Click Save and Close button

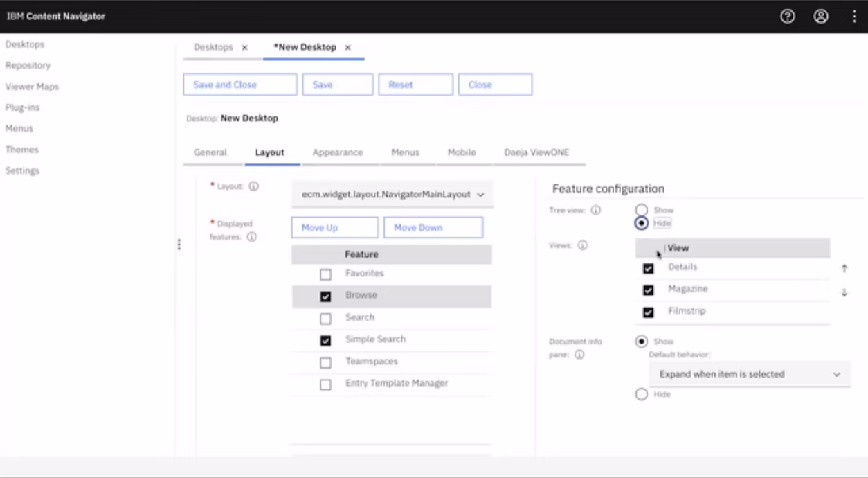(240, 85)
